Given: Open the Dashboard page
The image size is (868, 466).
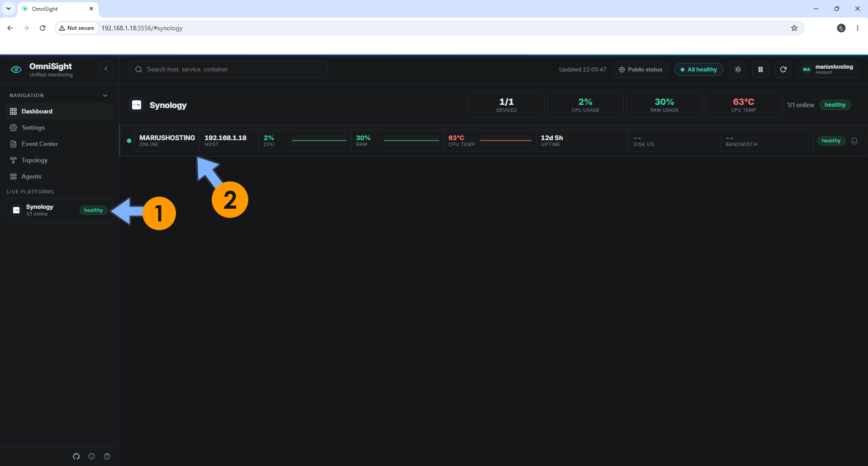Looking at the screenshot, I should pyautogui.click(x=59, y=111).
